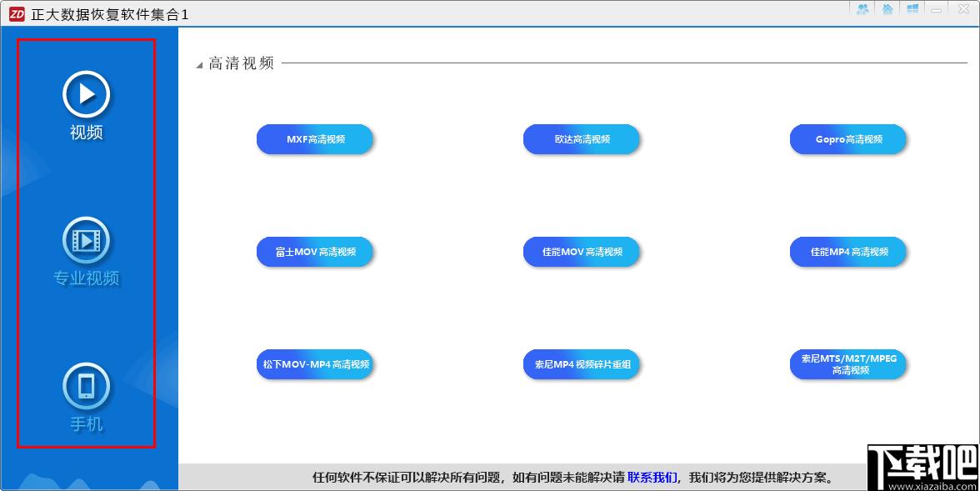The image size is (980, 491).
Task: Open 索尼MP4视频碎片重组 tool
Action: [582, 364]
